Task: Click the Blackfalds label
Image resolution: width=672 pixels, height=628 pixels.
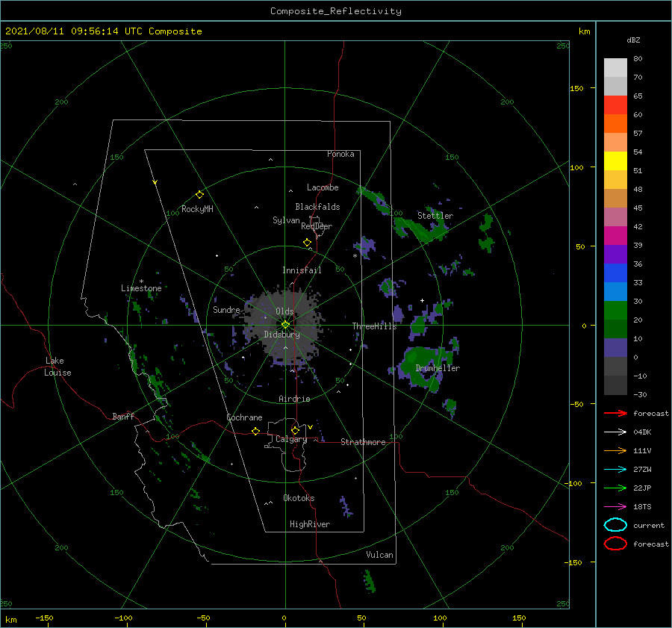Action: pyautogui.click(x=317, y=207)
